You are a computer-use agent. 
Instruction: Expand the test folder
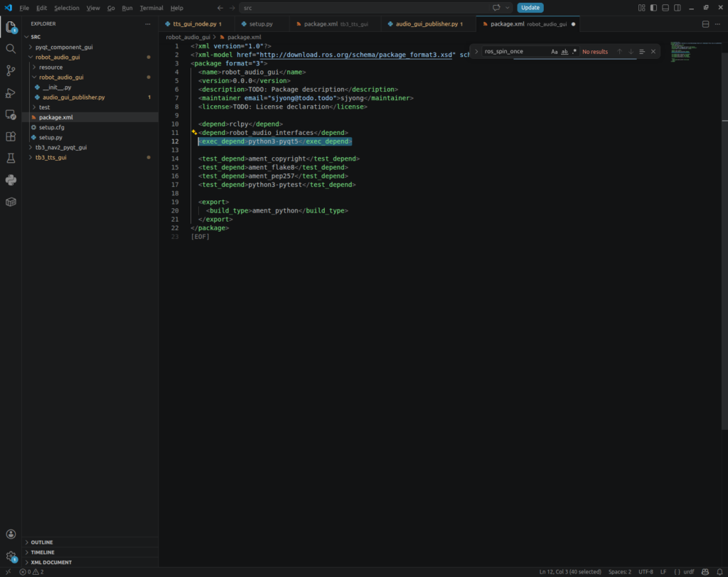click(44, 107)
